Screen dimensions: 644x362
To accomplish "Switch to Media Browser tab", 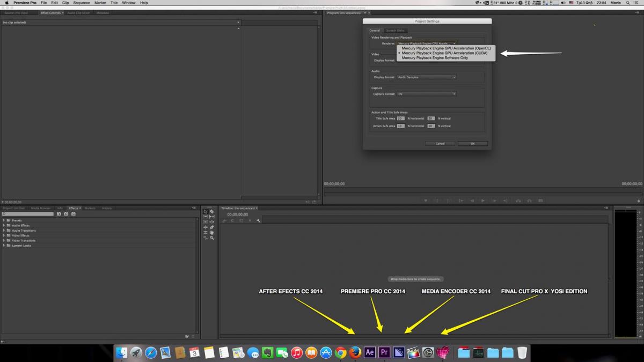I will click(40, 208).
